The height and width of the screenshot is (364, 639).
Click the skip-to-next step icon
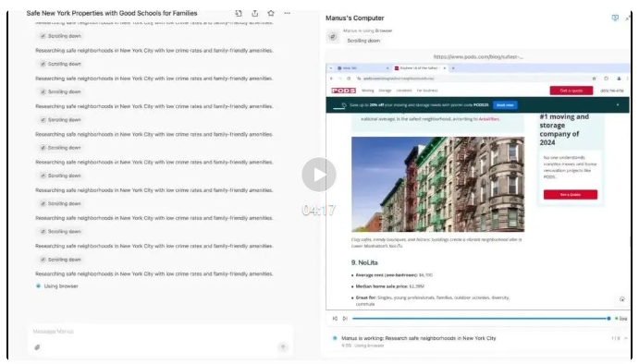coord(345,319)
